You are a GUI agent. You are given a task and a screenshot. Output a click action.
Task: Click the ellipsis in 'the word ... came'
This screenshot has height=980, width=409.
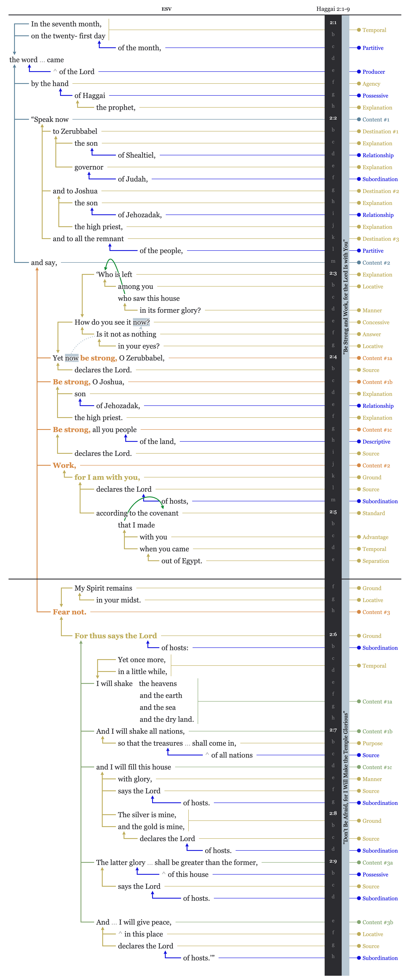coord(42,60)
